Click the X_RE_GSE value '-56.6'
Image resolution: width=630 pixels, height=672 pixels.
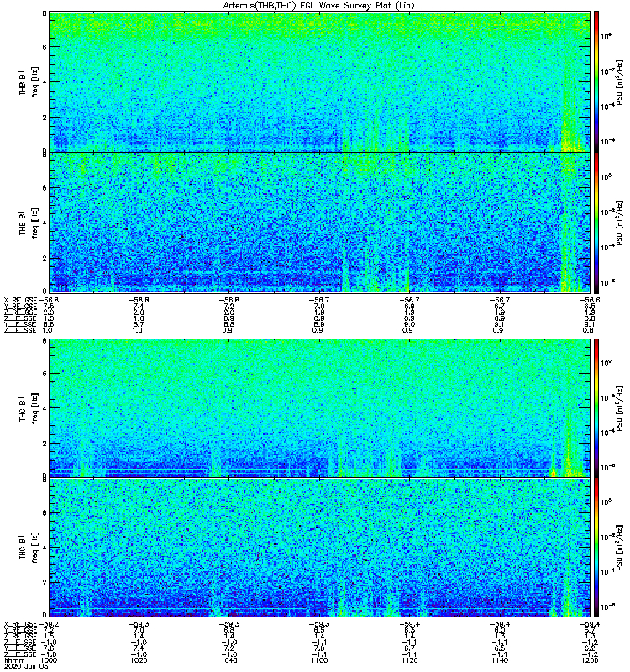(590, 300)
